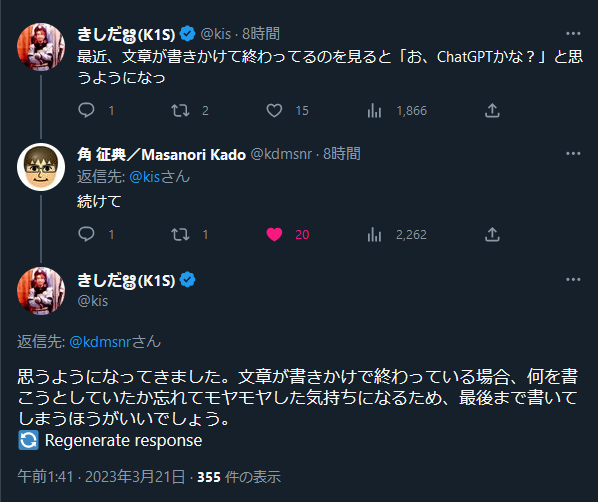Screen dimensions: 598x502
Task: Share Masanori Kado's tweet
Action: pyautogui.click(x=492, y=234)
